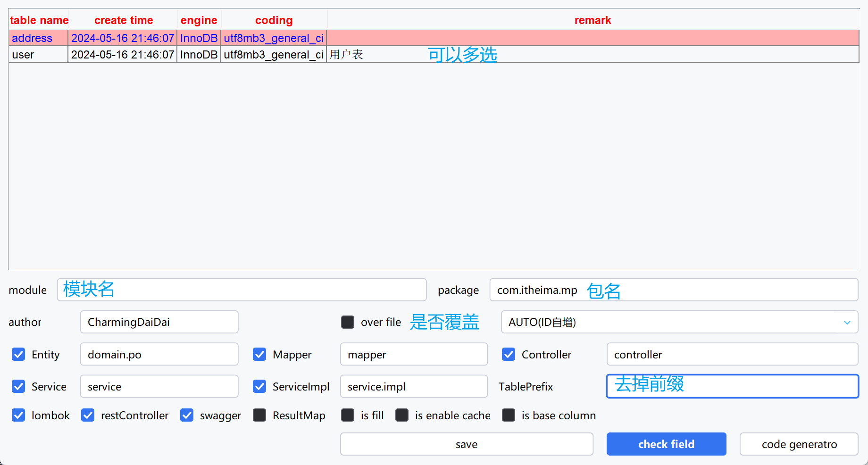Click the save button

point(466,444)
